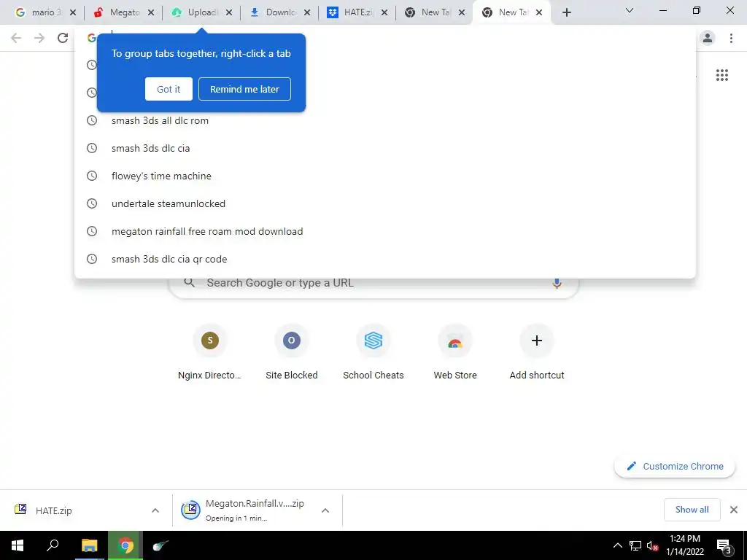Open the School Cheats shortcut
This screenshot has width=747, height=560.
coord(373,352)
